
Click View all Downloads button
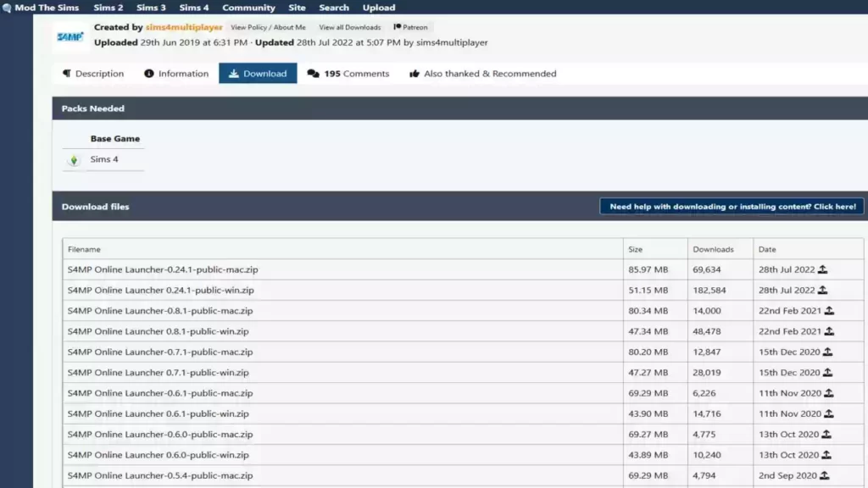tap(349, 27)
